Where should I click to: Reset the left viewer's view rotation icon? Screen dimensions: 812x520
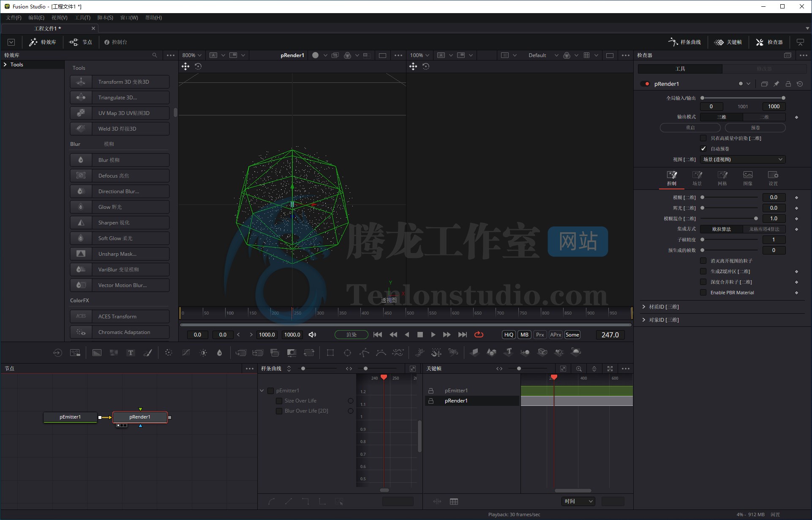click(x=198, y=66)
